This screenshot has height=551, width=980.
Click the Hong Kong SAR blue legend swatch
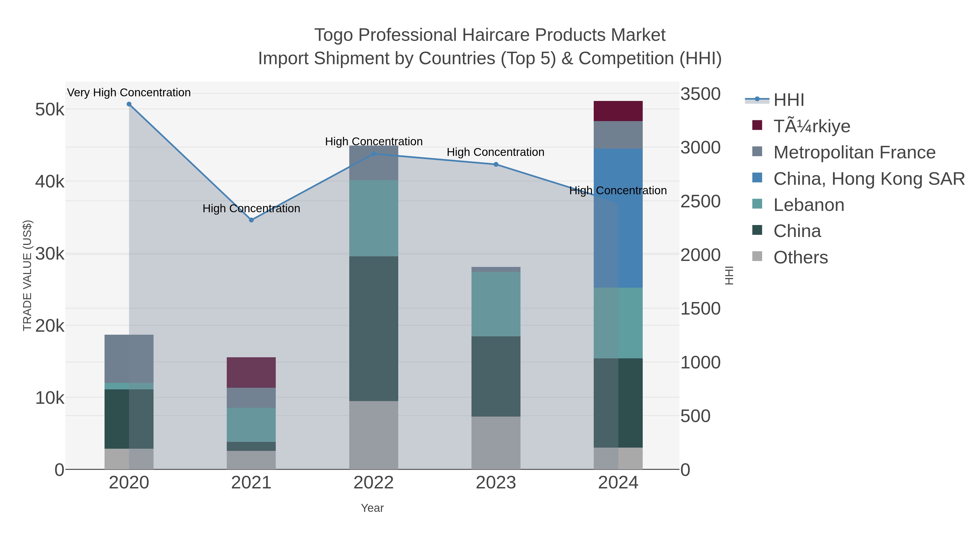coord(757,178)
